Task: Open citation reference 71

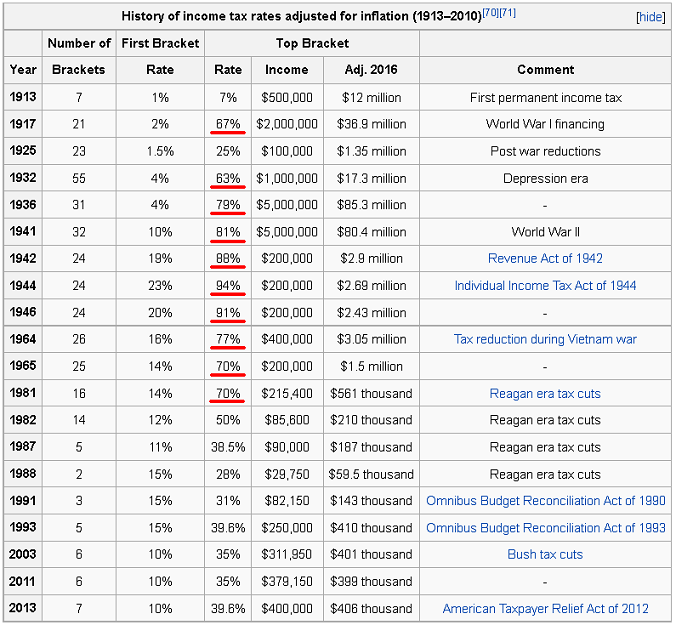Action: tap(507, 12)
